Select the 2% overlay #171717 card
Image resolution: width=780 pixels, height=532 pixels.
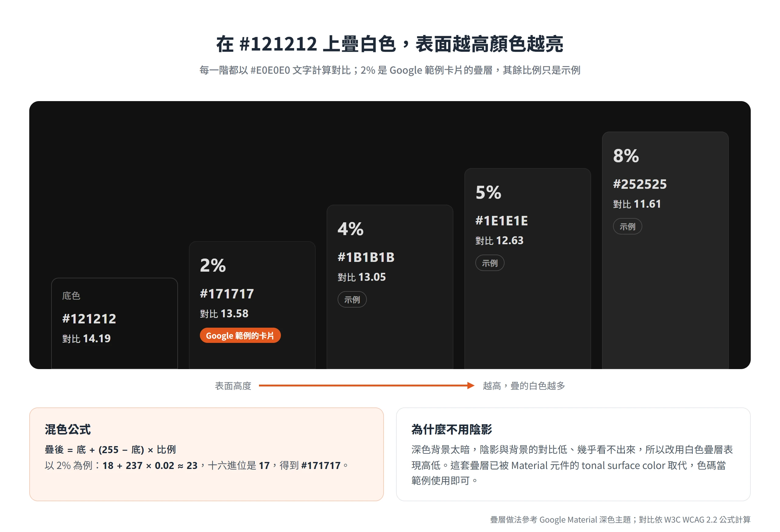[x=252, y=305]
